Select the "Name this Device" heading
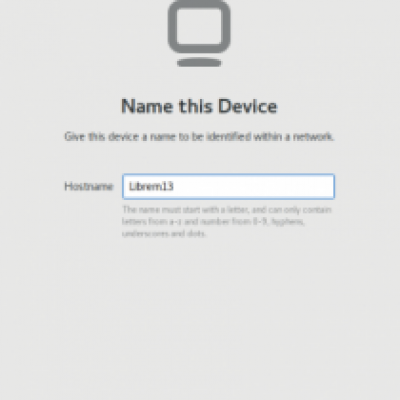 pos(199,107)
